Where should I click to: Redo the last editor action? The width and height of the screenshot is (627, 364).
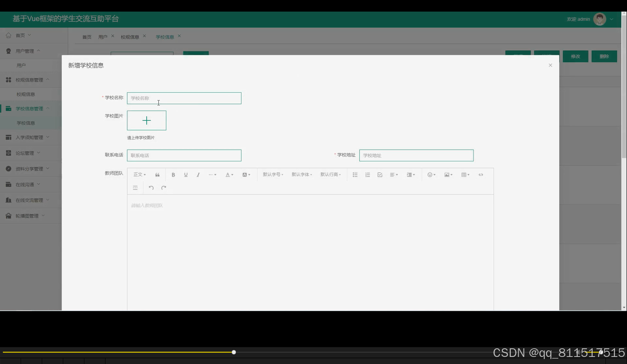164,188
